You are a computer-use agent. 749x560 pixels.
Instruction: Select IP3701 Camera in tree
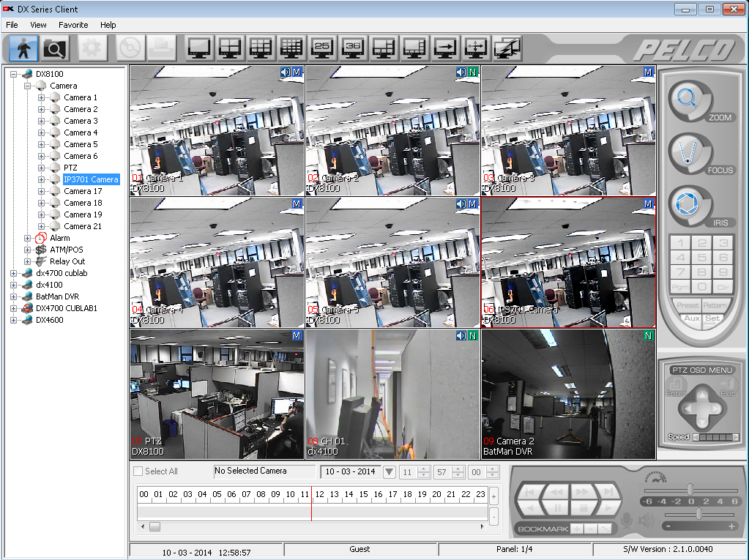coord(91,179)
